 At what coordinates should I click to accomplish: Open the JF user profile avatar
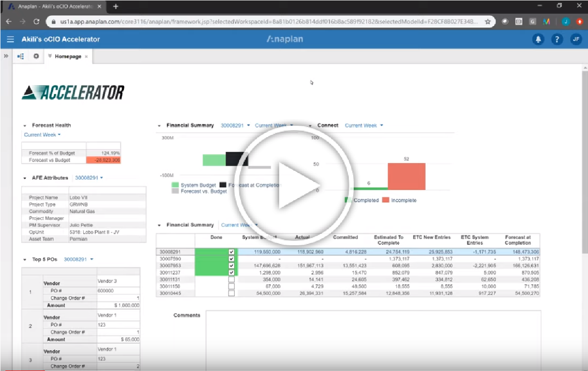576,40
